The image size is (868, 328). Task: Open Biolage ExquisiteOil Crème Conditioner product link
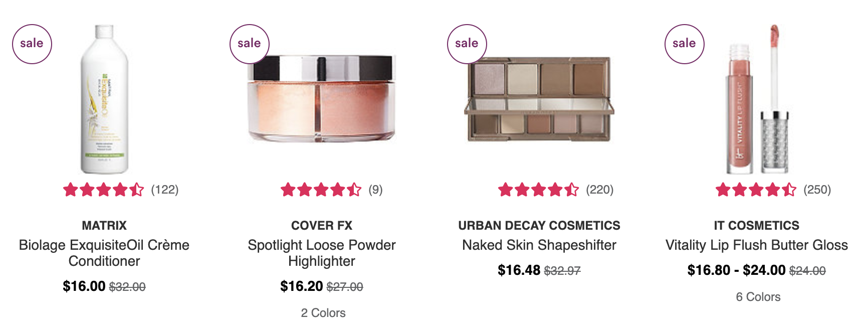tap(104, 253)
